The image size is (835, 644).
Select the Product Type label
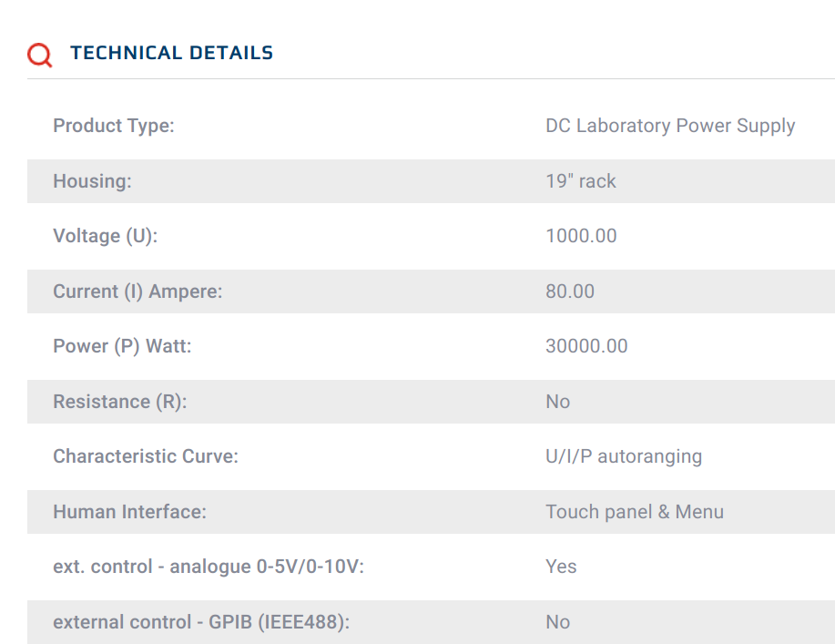click(x=114, y=126)
